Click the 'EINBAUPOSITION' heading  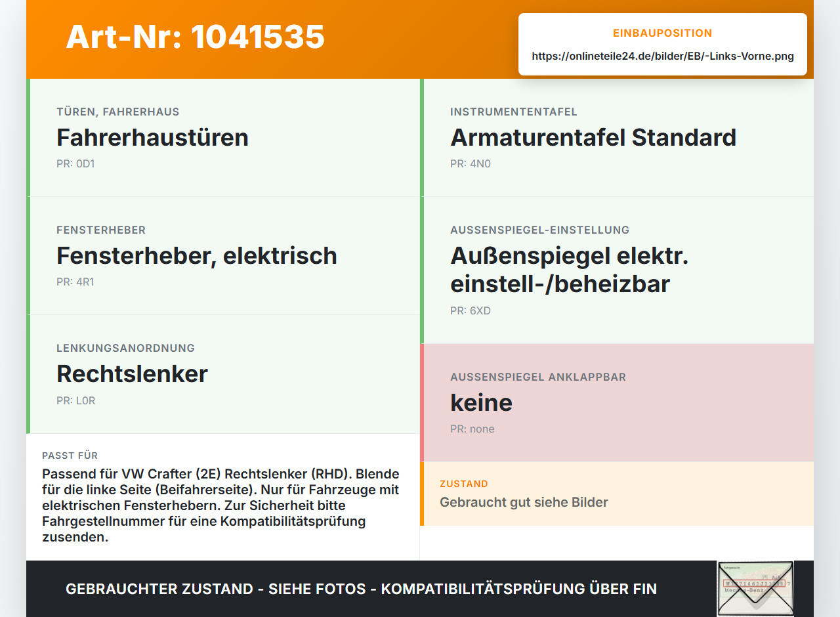coord(663,33)
